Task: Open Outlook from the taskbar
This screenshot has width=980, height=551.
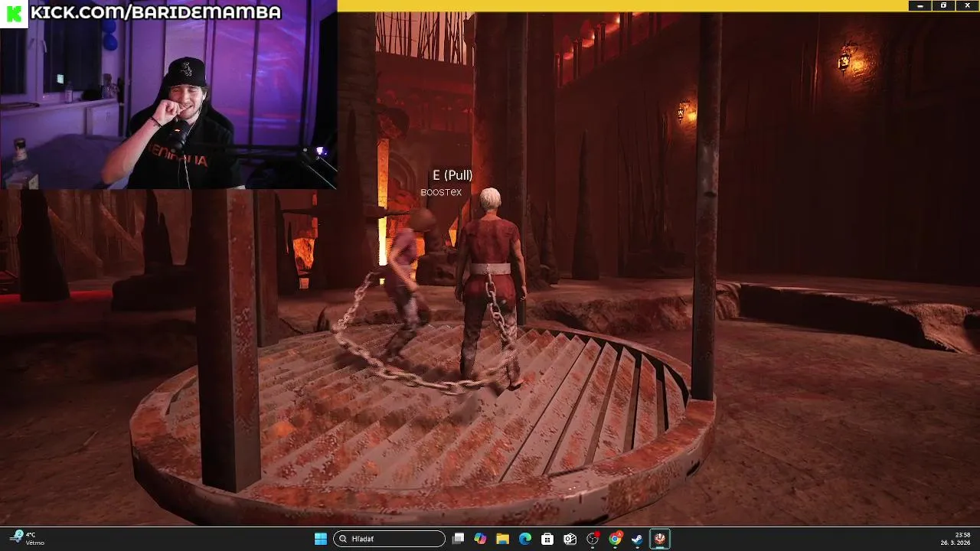Action: pos(570,539)
